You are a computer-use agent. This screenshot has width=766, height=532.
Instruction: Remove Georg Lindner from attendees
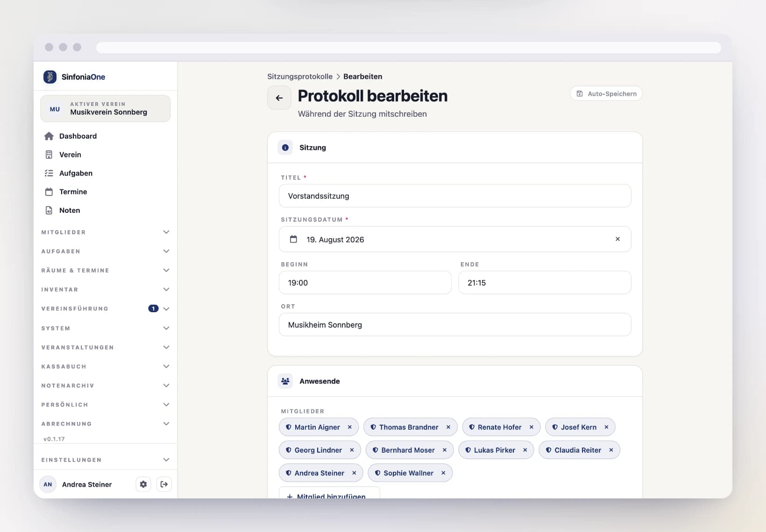click(x=352, y=450)
